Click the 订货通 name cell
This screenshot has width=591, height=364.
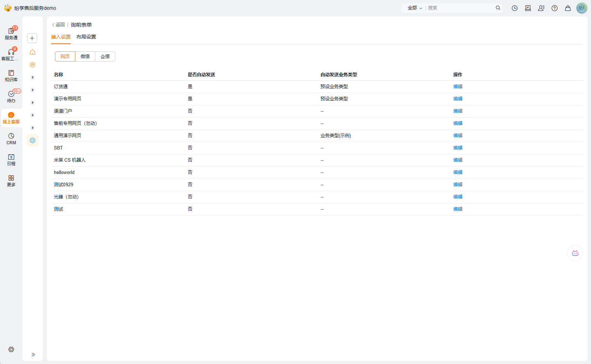point(61,87)
